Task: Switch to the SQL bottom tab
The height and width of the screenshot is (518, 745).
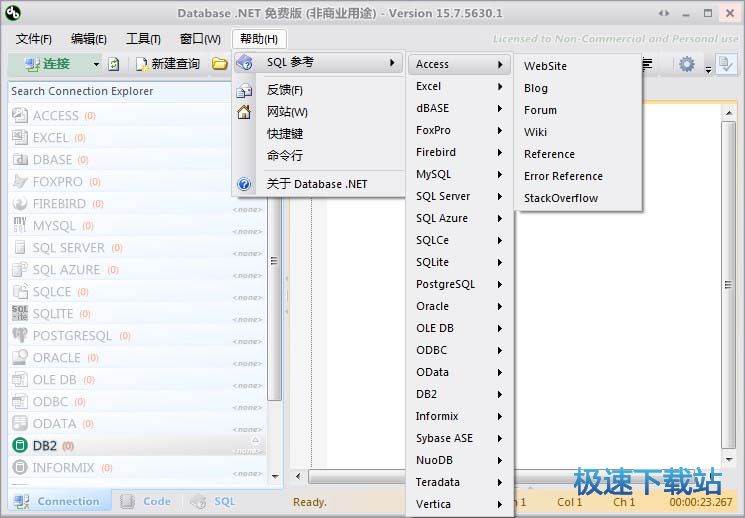Action: pyautogui.click(x=212, y=501)
